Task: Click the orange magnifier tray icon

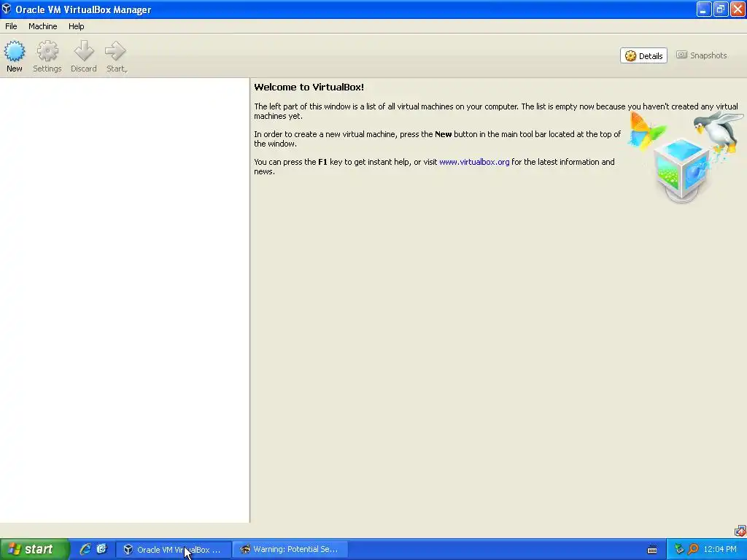Action: tap(693, 550)
